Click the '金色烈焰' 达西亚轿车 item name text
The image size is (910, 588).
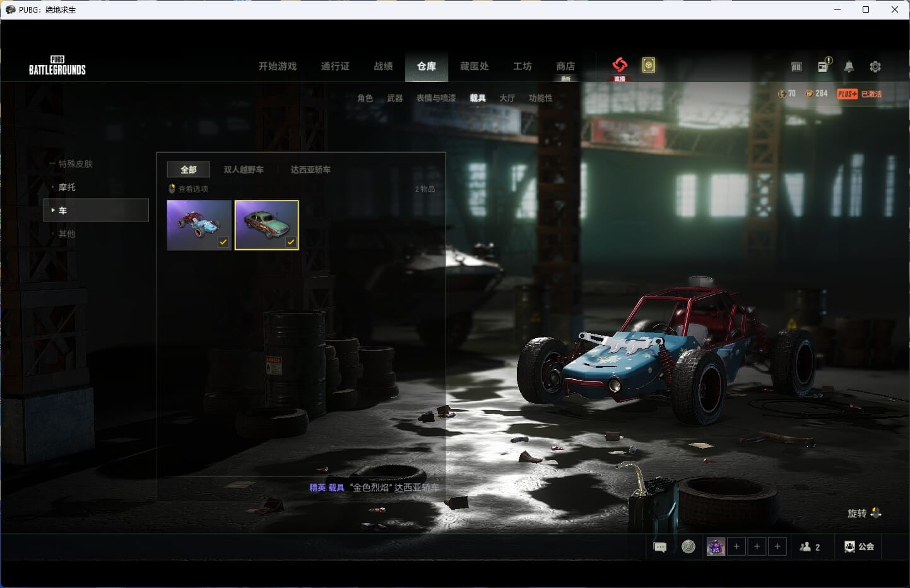[394, 487]
